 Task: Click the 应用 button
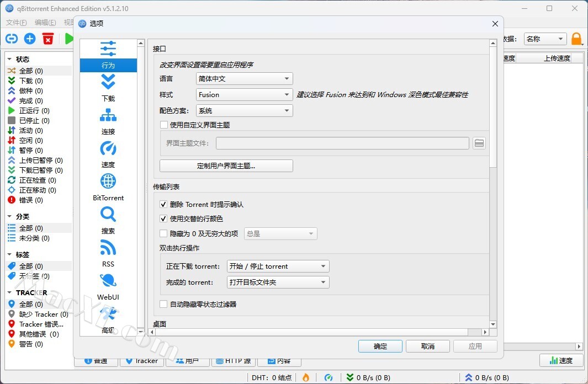point(475,346)
